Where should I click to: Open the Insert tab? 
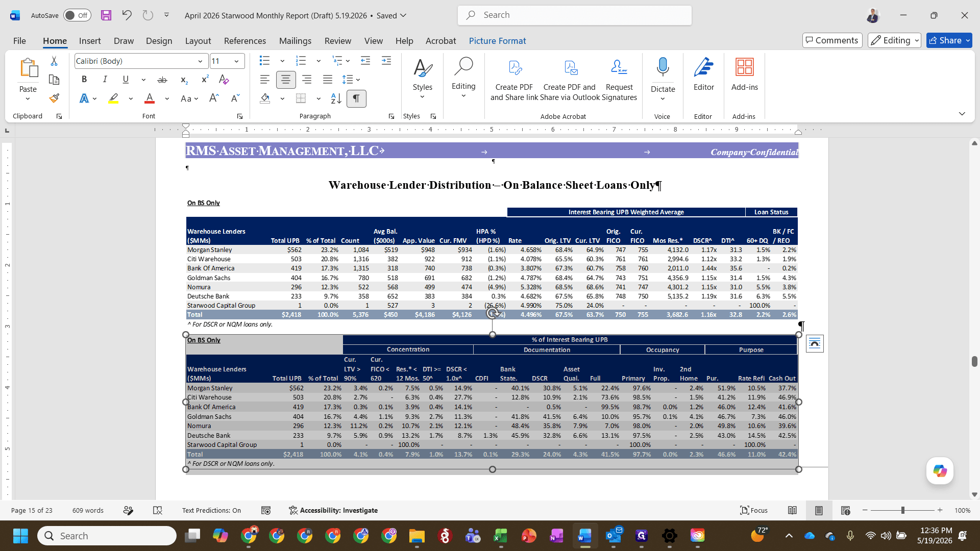click(x=90, y=41)
